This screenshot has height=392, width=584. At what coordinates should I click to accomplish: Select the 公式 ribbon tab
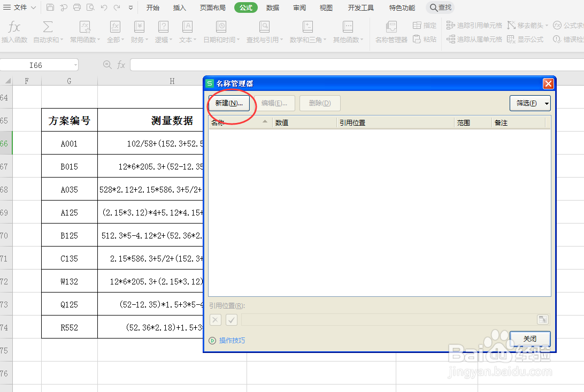point(246,7)
